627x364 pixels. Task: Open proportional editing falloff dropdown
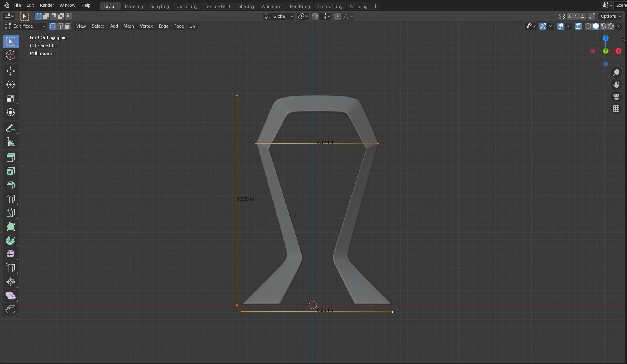click(348, 16)
